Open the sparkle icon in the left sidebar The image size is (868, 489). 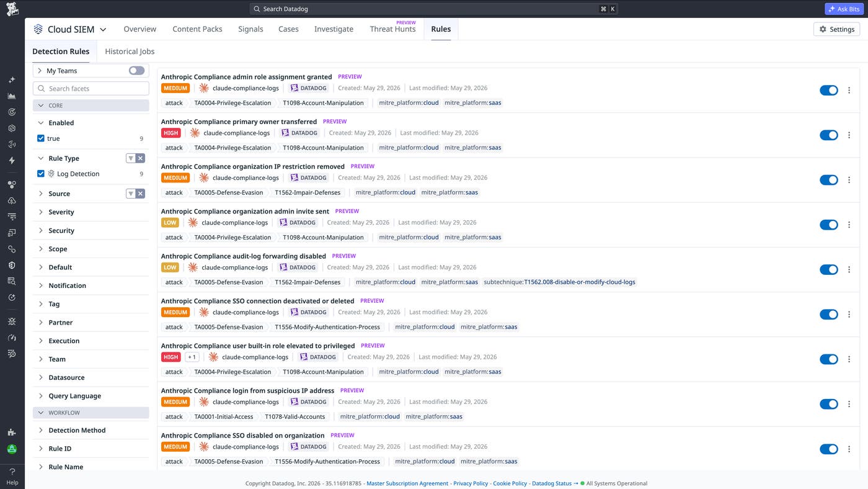point(12,80)
